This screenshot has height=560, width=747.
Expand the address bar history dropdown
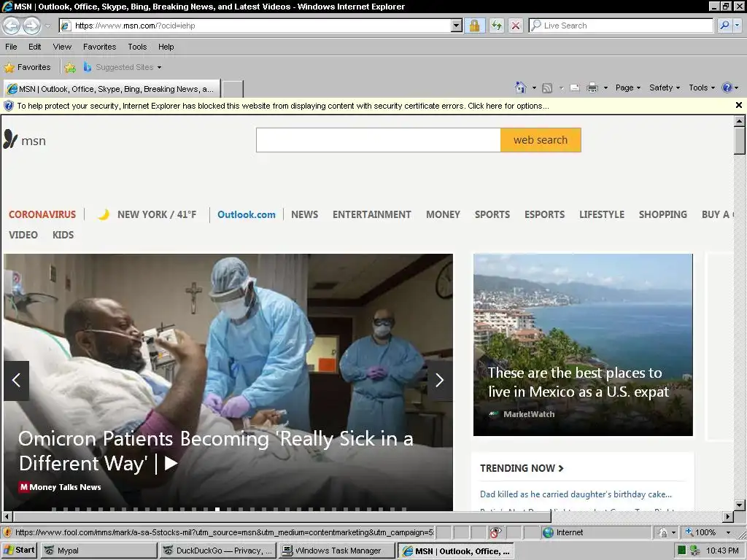457,26
